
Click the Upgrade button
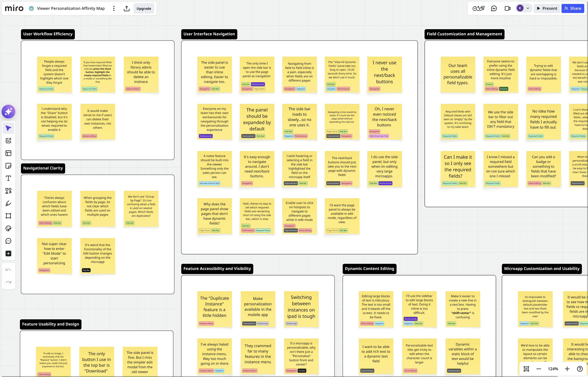click(x=144, y=9)
